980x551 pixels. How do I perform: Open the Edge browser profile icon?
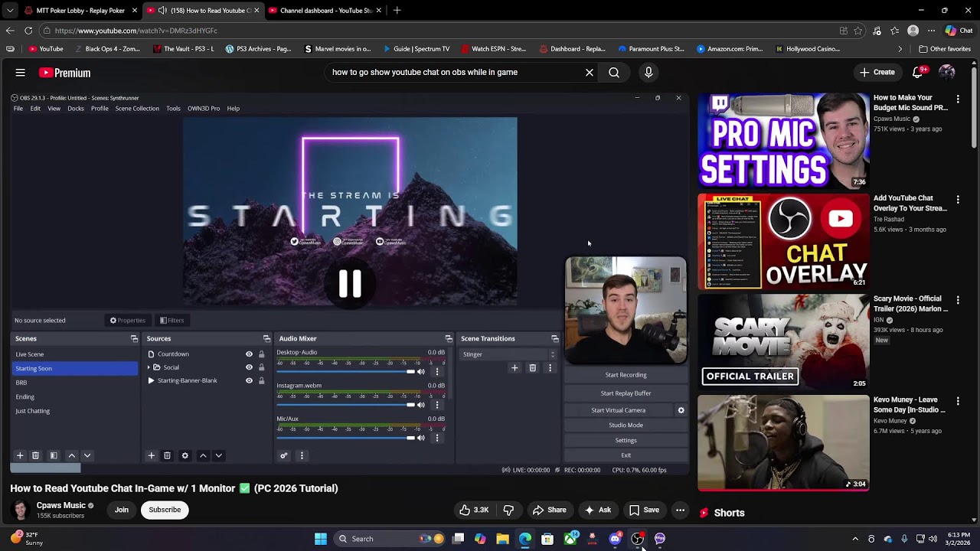coord(913,31)
